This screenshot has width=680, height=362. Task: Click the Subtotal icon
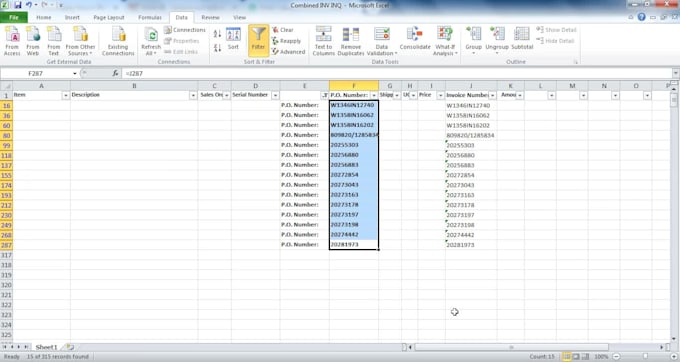(x=522, y=38)
